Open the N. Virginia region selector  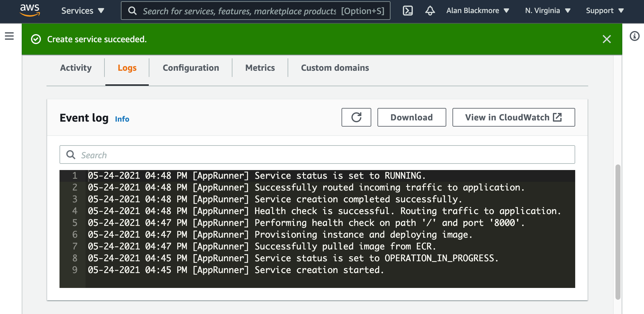click(x=548, y=11)
